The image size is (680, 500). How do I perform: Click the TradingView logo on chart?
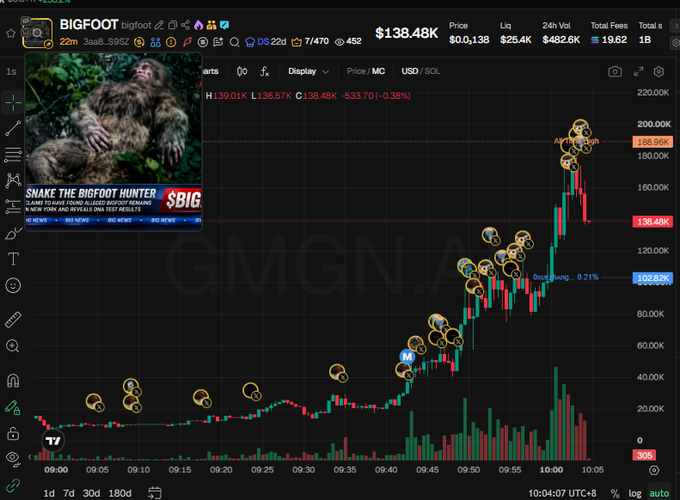tap(53, 441)
